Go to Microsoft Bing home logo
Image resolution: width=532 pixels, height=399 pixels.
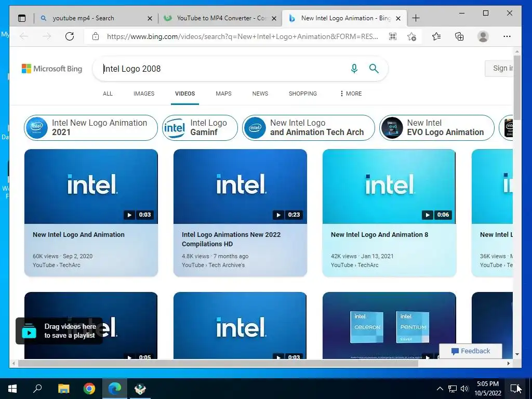[52, 69]
